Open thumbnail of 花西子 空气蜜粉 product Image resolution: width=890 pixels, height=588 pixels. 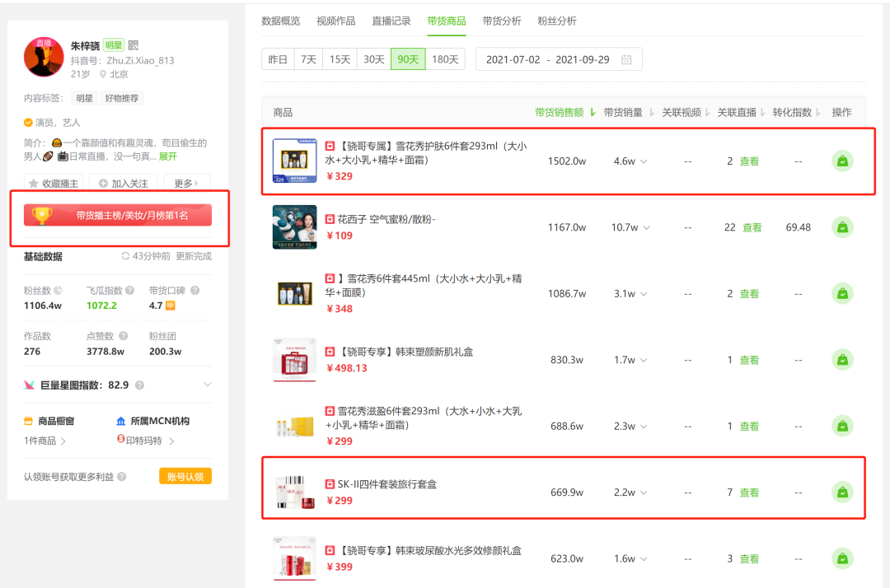coord(294,227)
